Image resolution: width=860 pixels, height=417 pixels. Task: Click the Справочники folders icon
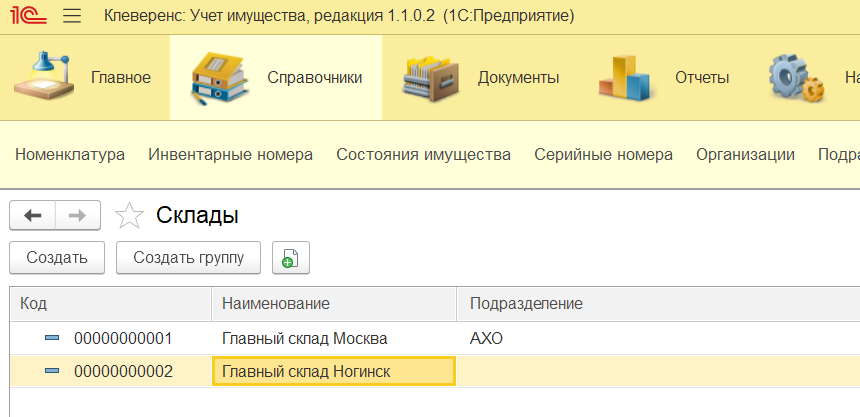220,78
